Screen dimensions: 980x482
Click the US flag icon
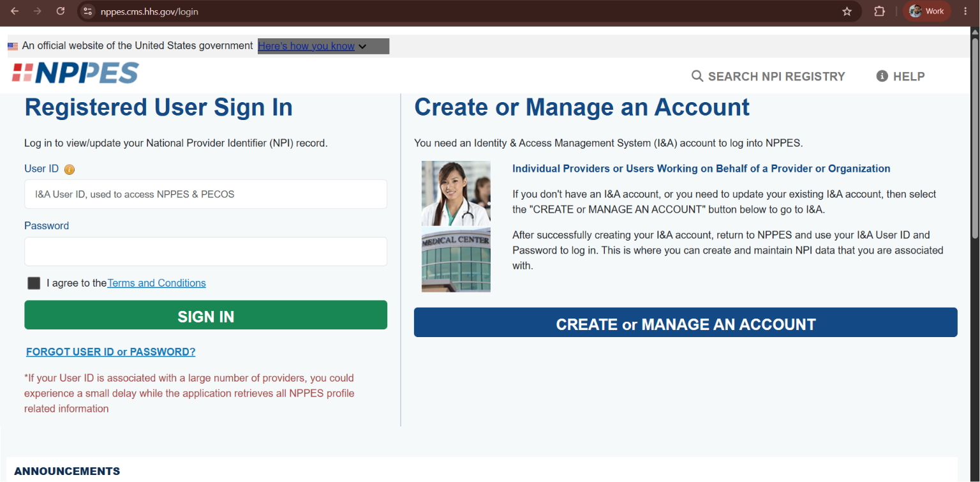[x=13, y=47]
